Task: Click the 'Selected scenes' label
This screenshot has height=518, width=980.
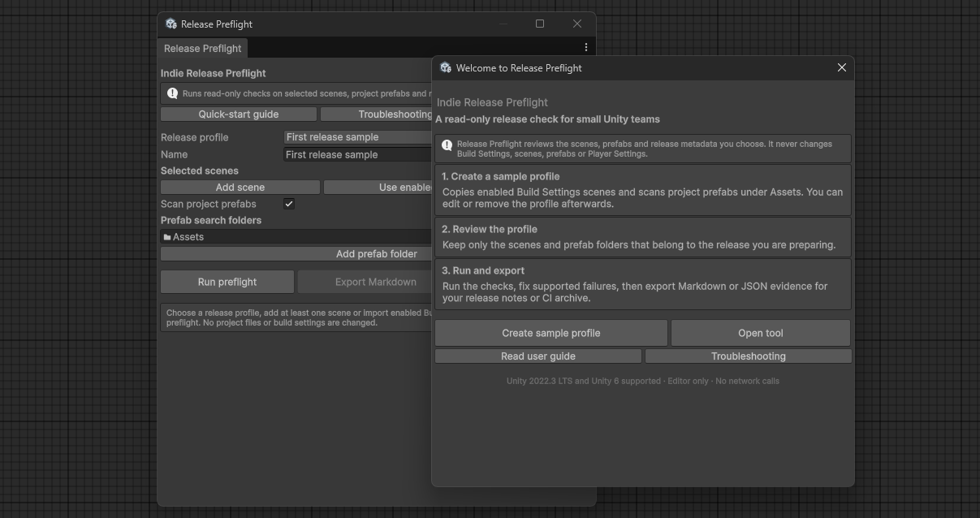Action: (200, 171)
